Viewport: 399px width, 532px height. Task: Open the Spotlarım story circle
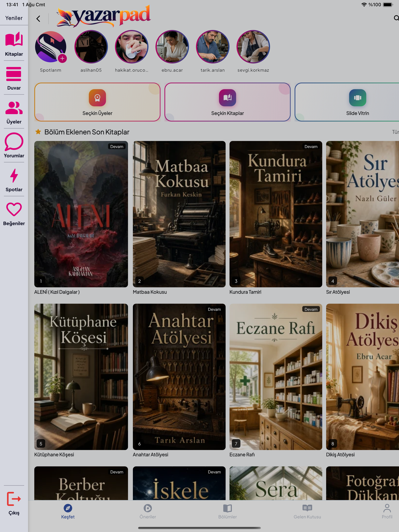tap(50, 47)
